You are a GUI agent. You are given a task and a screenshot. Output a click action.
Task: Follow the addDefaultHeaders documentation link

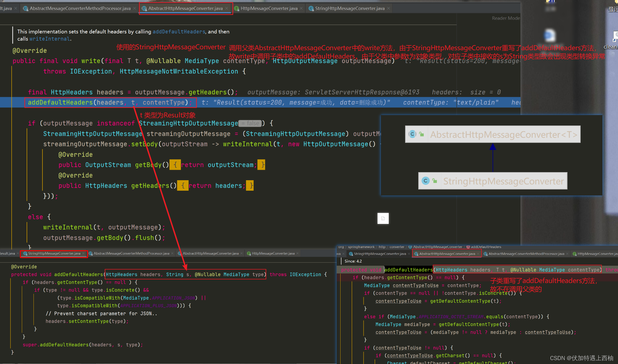(x=179, y=32)
